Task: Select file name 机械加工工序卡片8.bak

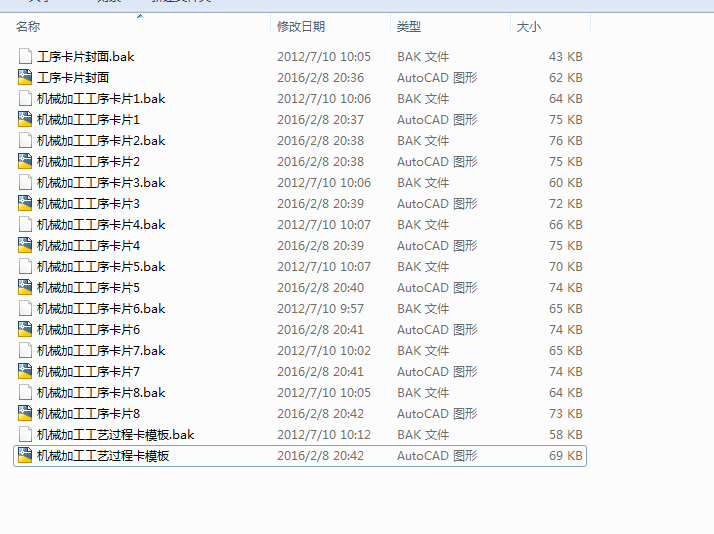Action: 101,392
